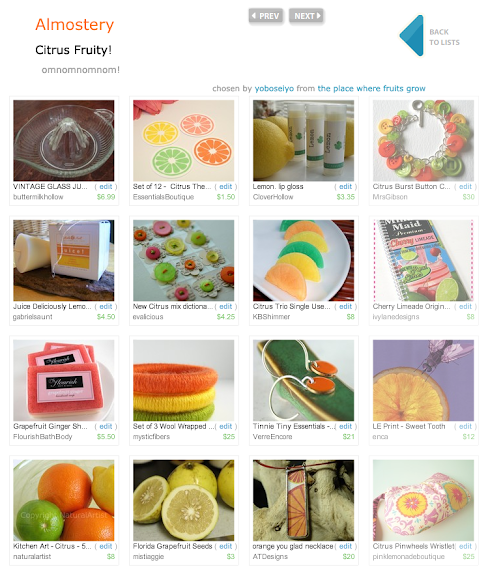The image size is (488, 576).
Task: Click the Citrus Trio Single Use title
Action: click(x=291, y=306)
